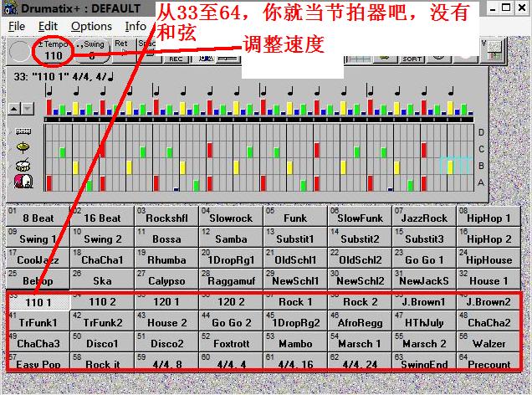Image resolution: width=532 pixels, height=395 pixels.
Task: Pick the Disco1 pattern
Action: point(102,341)
